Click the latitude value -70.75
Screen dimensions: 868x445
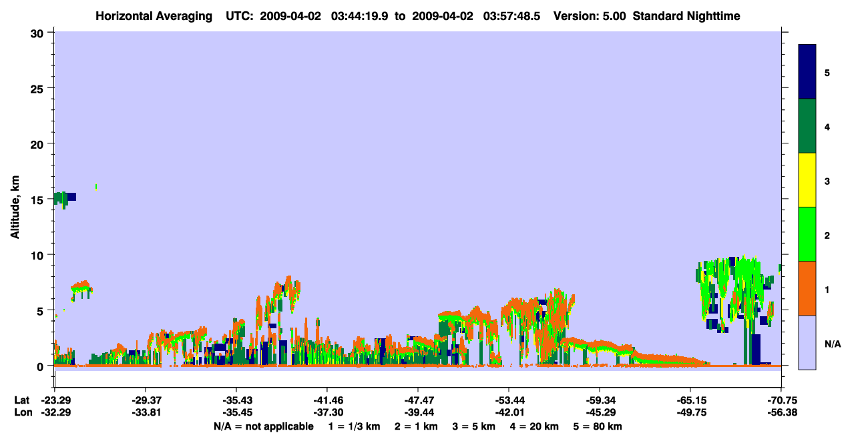[x=781, y=400]
